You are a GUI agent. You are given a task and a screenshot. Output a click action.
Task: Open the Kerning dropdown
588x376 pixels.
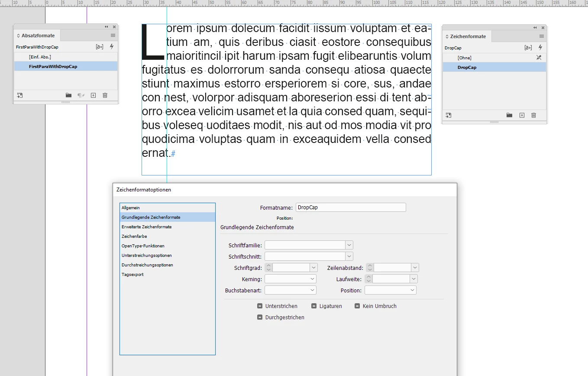pos(291,279)
